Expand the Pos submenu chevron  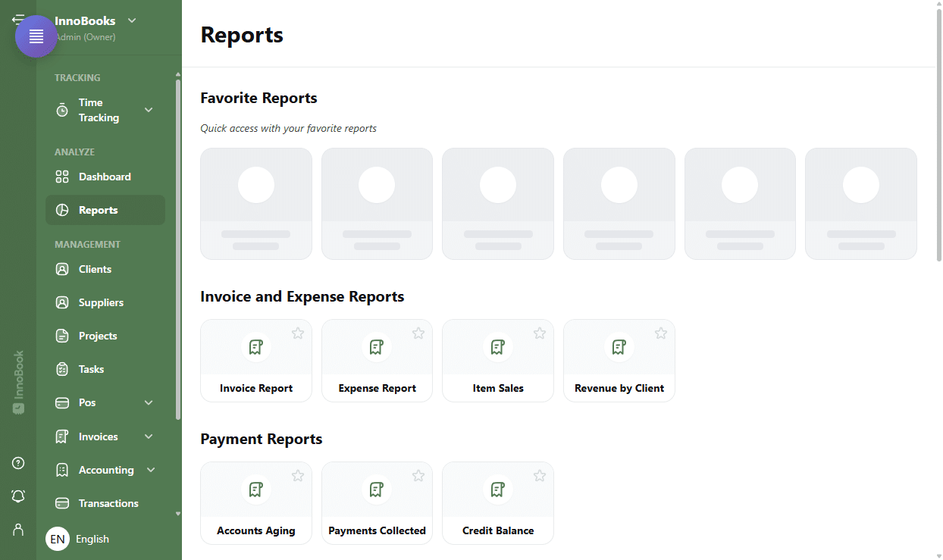coord(149,402)
